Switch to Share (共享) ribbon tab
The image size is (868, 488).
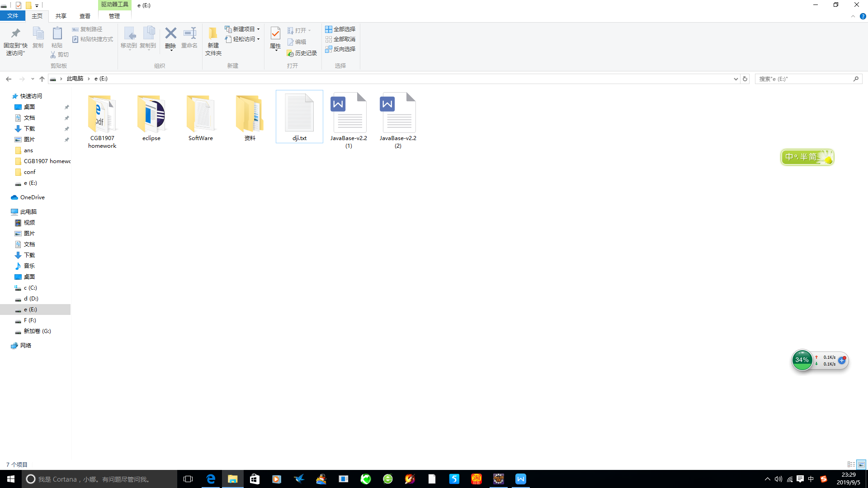coord(61,16)
